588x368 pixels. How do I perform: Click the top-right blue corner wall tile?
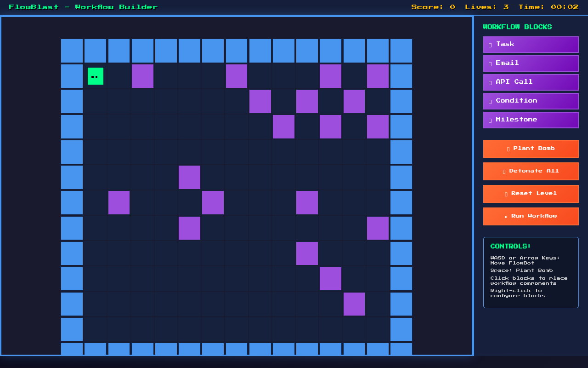(x=401, y=51)
